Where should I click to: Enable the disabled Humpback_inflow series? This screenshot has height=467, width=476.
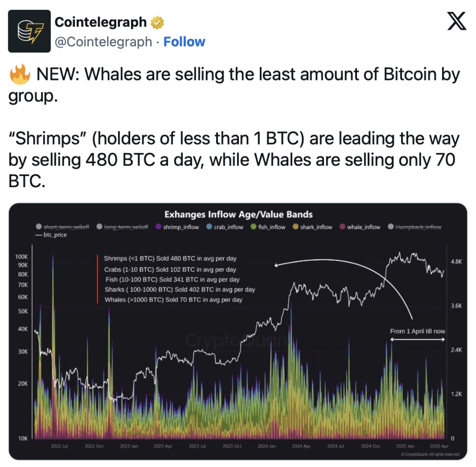coord(415,227)
